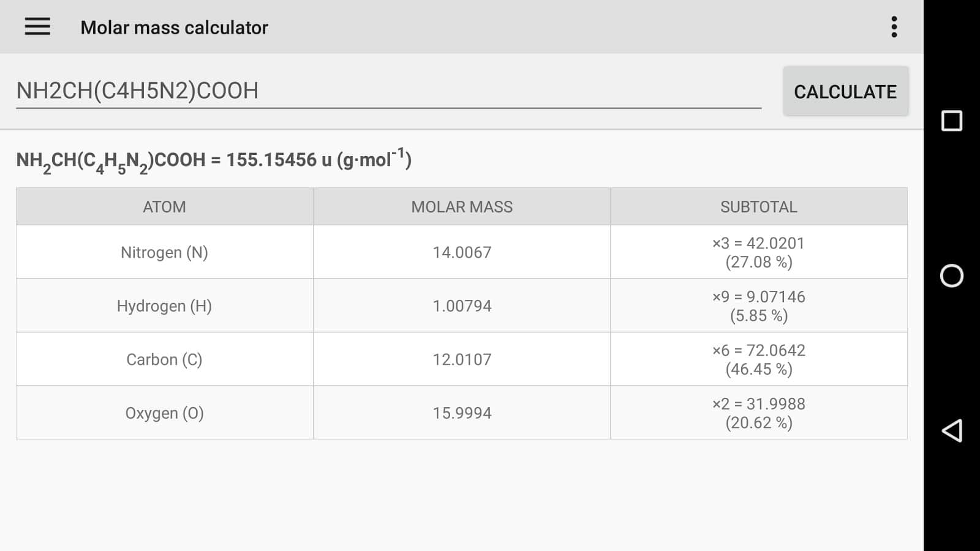Select the Nitrogen (N) row
The height and width of the screenshot is (551, 980).
point(164,252)
